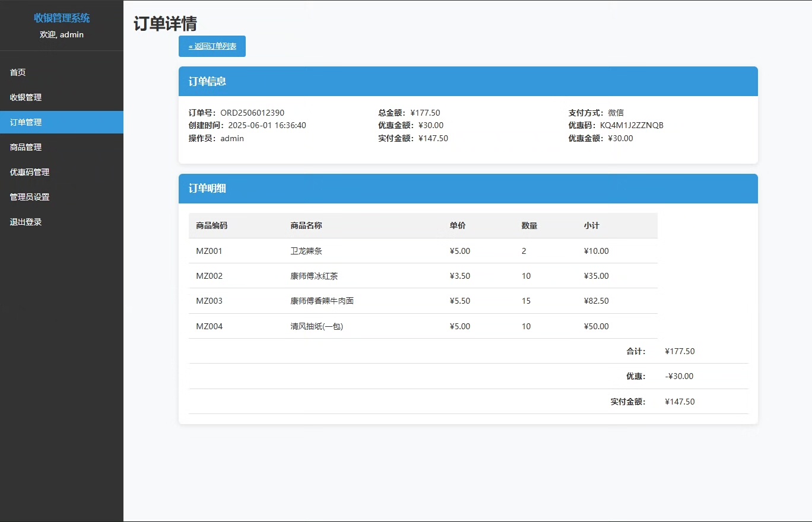This screenshot has height=522, width=812.
Task: Select the MZ001 product code cell
Action: [209, 251]
